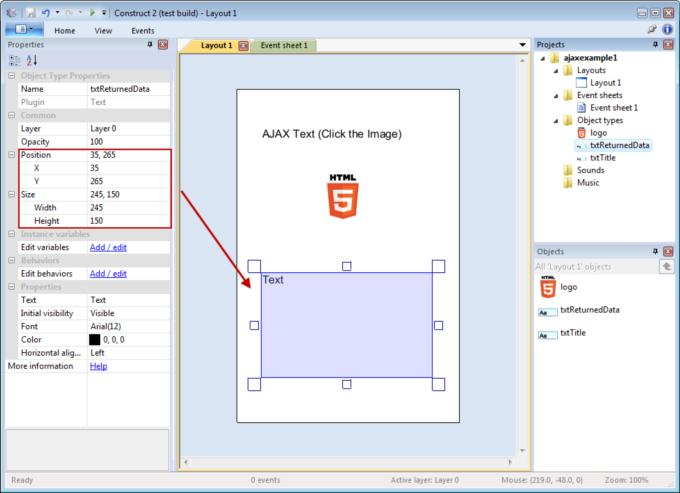Run the layout with the green play icon
680x493 pixels.
click(92, 13)
